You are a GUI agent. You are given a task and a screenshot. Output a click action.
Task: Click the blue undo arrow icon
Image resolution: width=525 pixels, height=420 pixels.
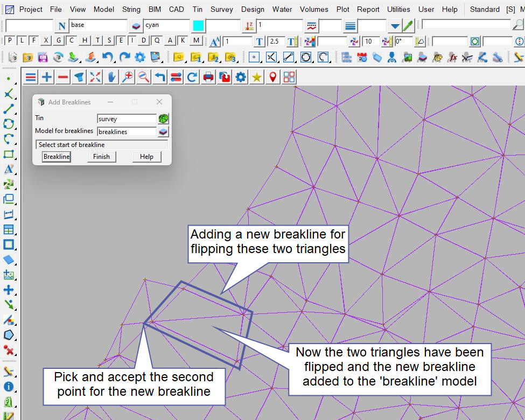108,57
